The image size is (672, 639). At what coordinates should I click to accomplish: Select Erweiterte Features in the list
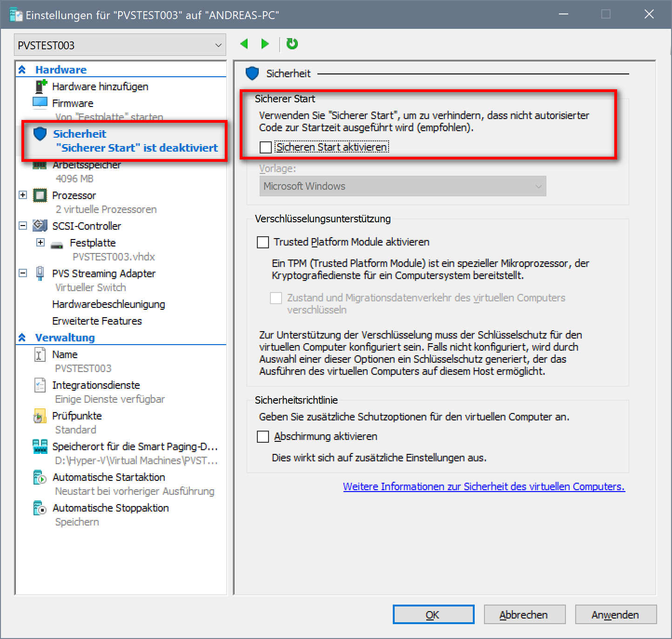[x=97, y=321]
